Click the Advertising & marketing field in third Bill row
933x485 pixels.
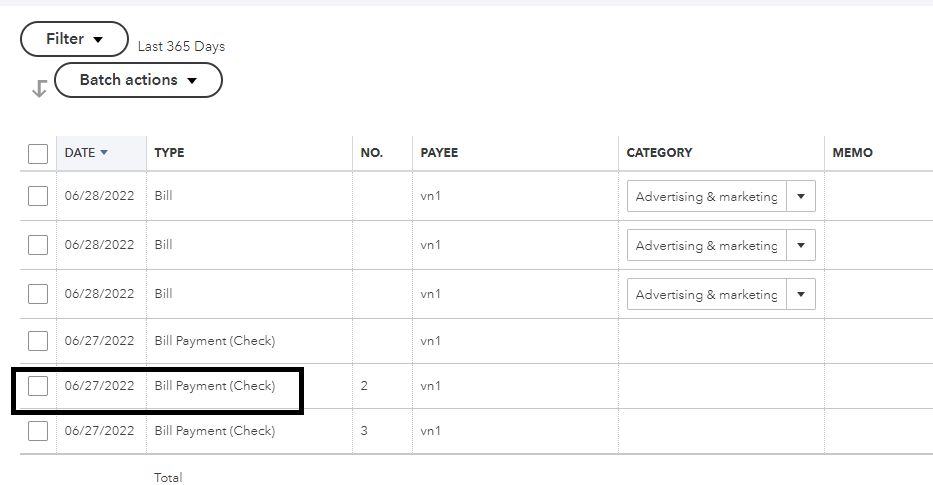coord(706,294)
